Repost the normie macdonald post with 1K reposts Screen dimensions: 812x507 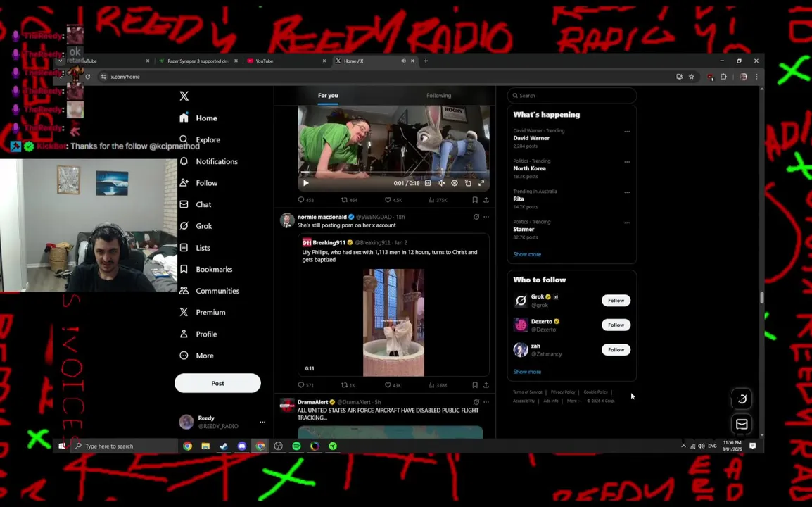348,385
